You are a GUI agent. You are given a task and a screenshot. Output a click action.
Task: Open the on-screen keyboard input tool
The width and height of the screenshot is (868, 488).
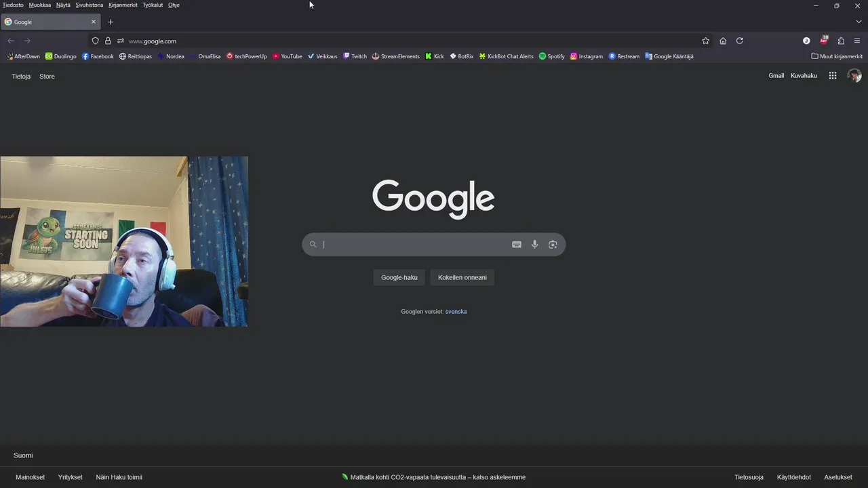coord(517,245)
